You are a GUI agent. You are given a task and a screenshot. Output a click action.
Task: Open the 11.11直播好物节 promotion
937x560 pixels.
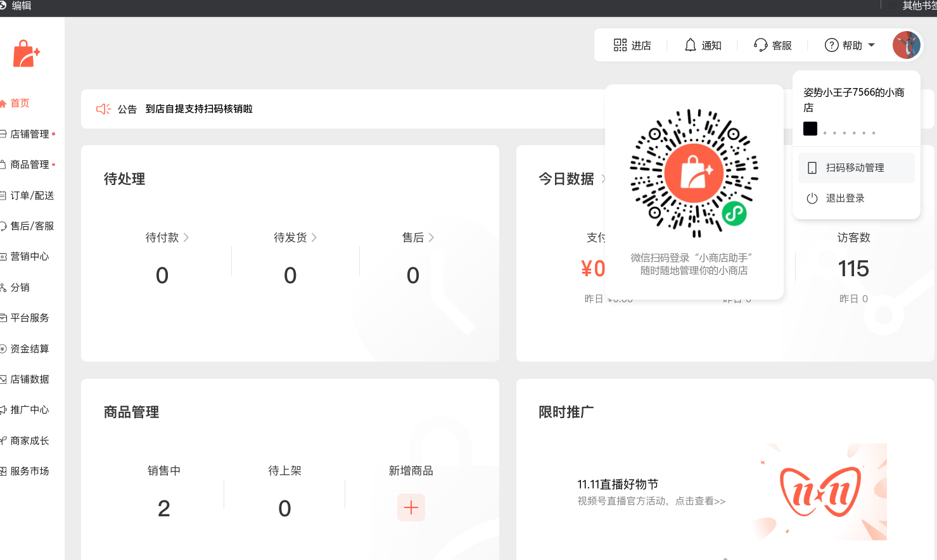click(618, 484)
